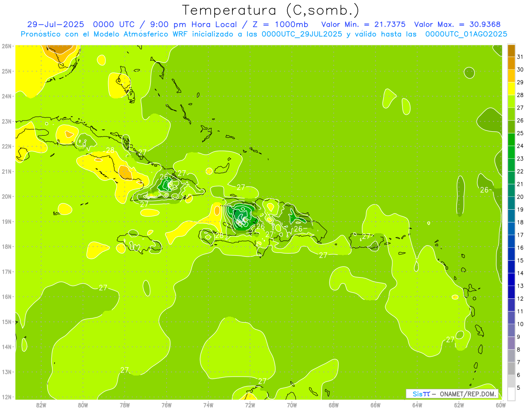The image size is (532, 411).
Task: Click the title Temperatura (C,somb.)
Action: tap(271, 10)
